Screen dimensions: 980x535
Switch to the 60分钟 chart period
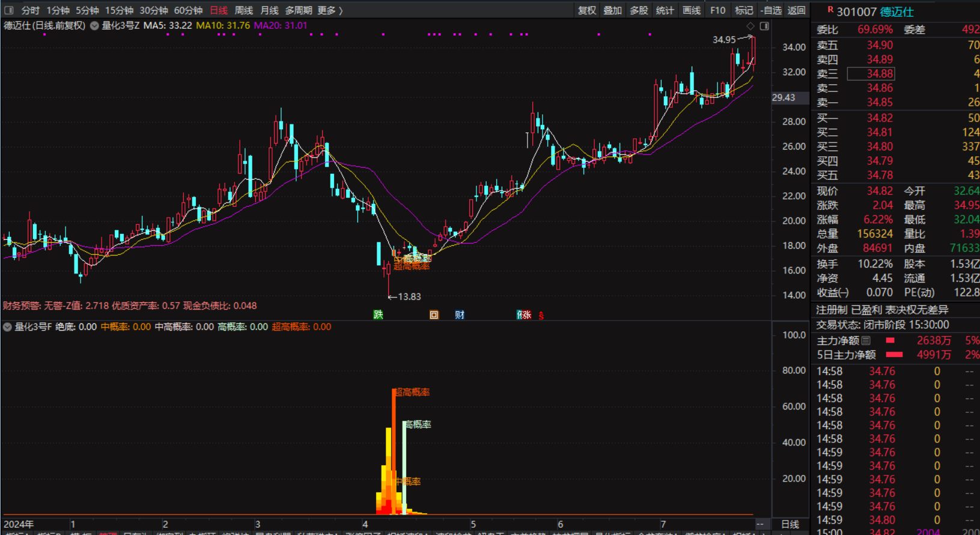(x=188, y=10)
